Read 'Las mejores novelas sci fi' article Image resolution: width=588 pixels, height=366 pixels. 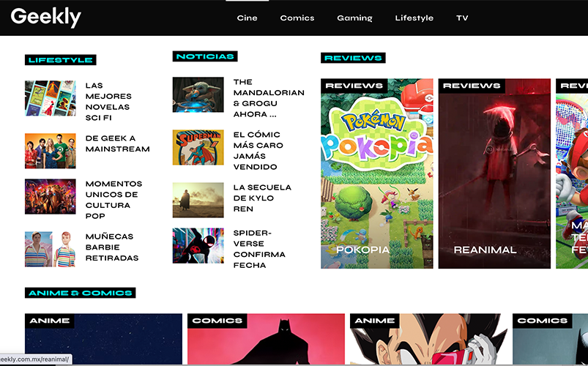108,102
